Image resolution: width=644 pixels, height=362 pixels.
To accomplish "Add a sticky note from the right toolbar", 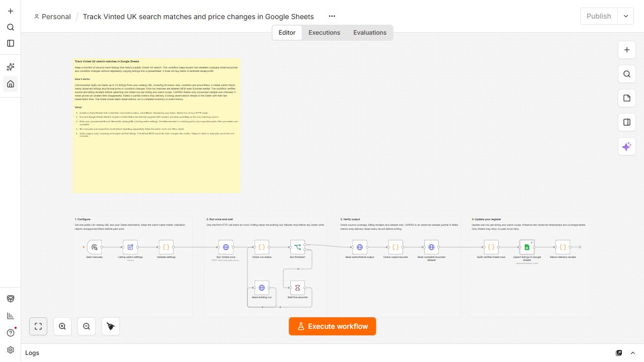I will click(x=627, y=98).
